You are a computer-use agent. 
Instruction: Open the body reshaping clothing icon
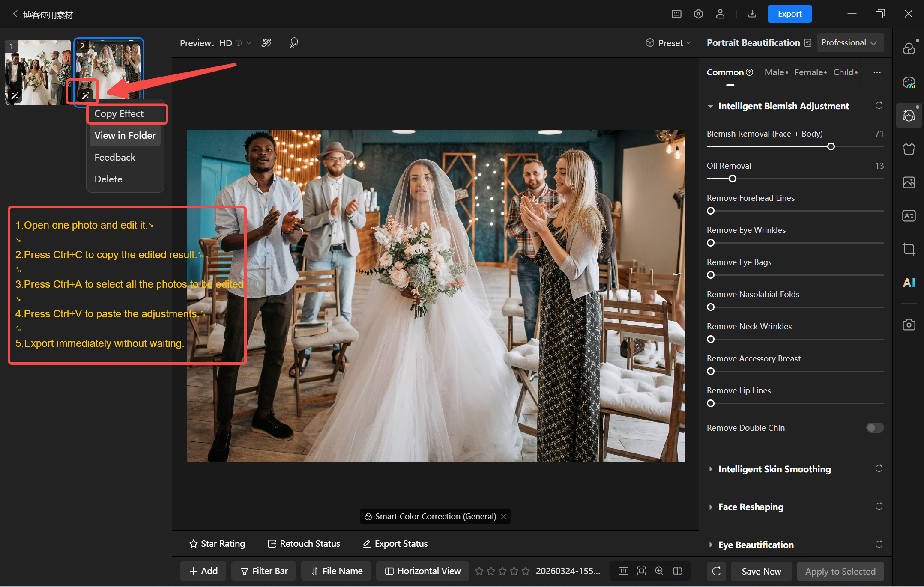909,149
